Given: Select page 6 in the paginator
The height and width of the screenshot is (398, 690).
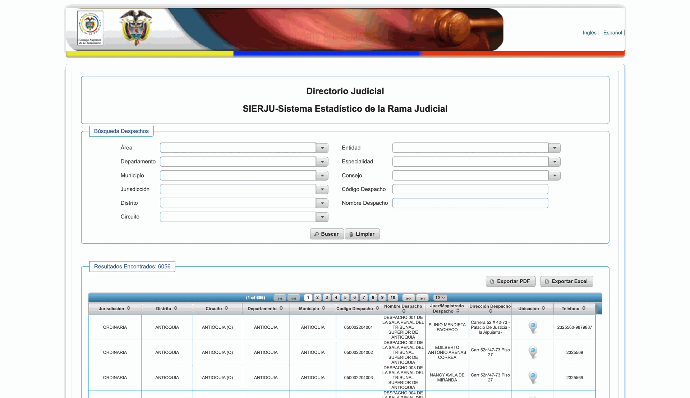Looking at the screenshot, I should click(x=354, y=298).
